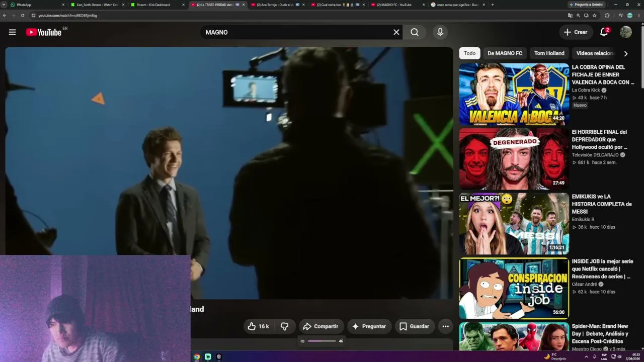
Task: Ask about video with Preguntar
Action: [x=369, y=326]
